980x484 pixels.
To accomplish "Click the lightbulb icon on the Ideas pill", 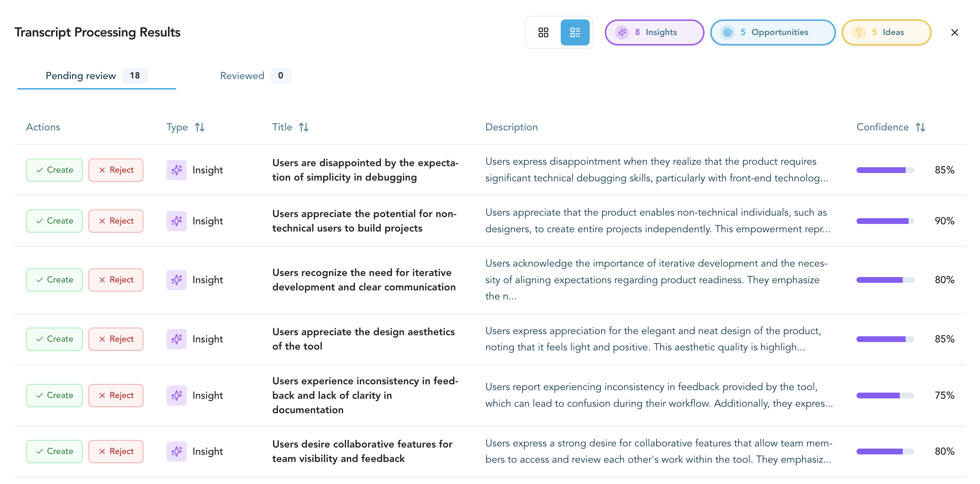I will point(859,33).
